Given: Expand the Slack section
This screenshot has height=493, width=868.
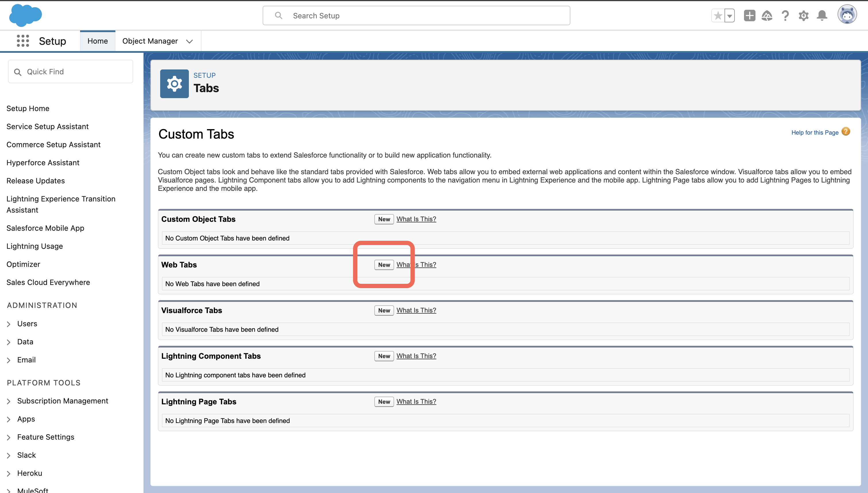Looking at the screenshot, I should point(9,455).
